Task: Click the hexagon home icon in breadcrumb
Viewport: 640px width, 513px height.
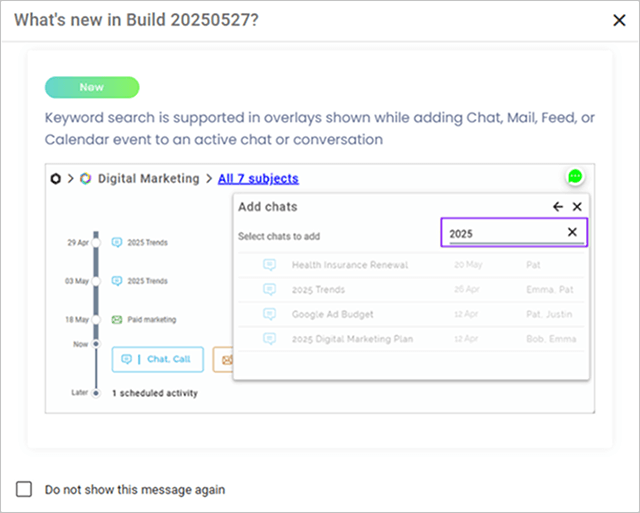Action: coord(56,179)
